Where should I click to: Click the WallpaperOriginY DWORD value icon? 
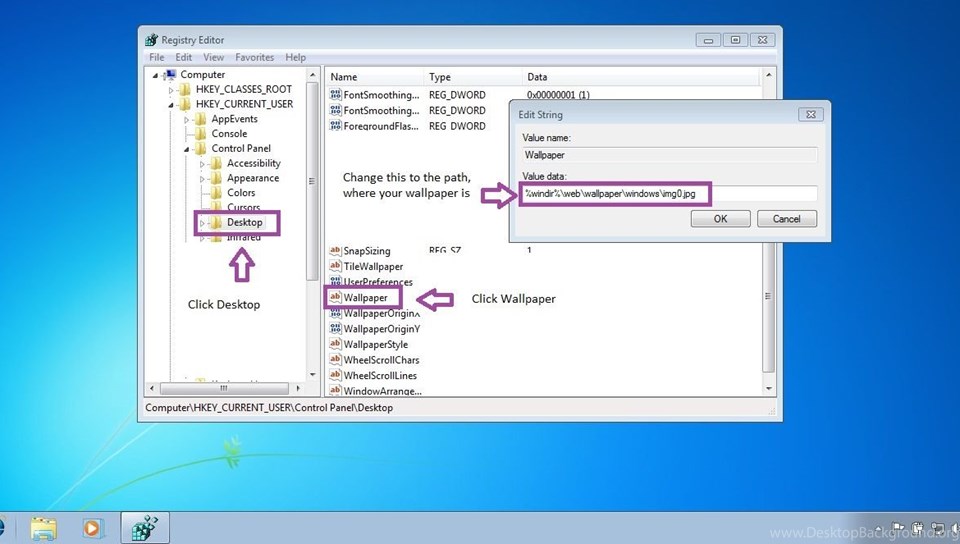click(335, 329)
